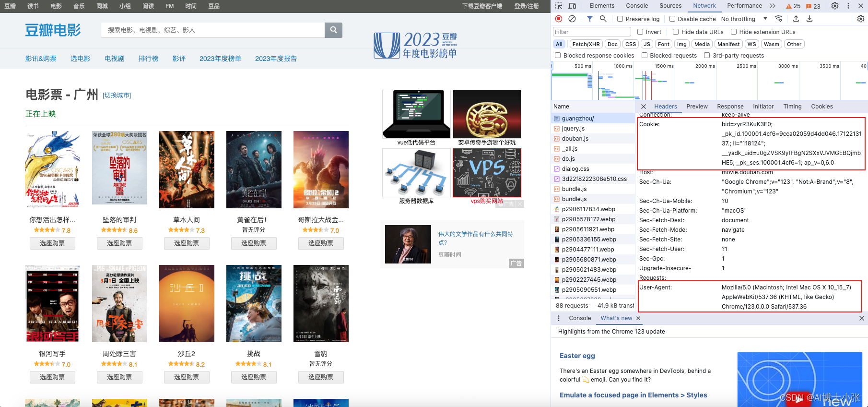The image size is (868, 407).
Task: Enable Preserve log checkbox
Action: click(x=620, y=19)
